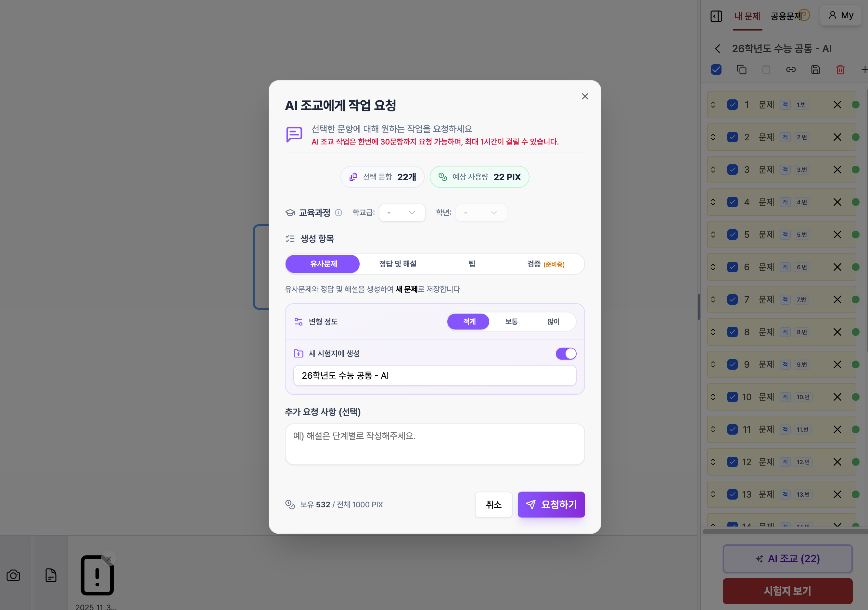
Task: Uncheck the select-all checkbox above the list
Action: 716,70
